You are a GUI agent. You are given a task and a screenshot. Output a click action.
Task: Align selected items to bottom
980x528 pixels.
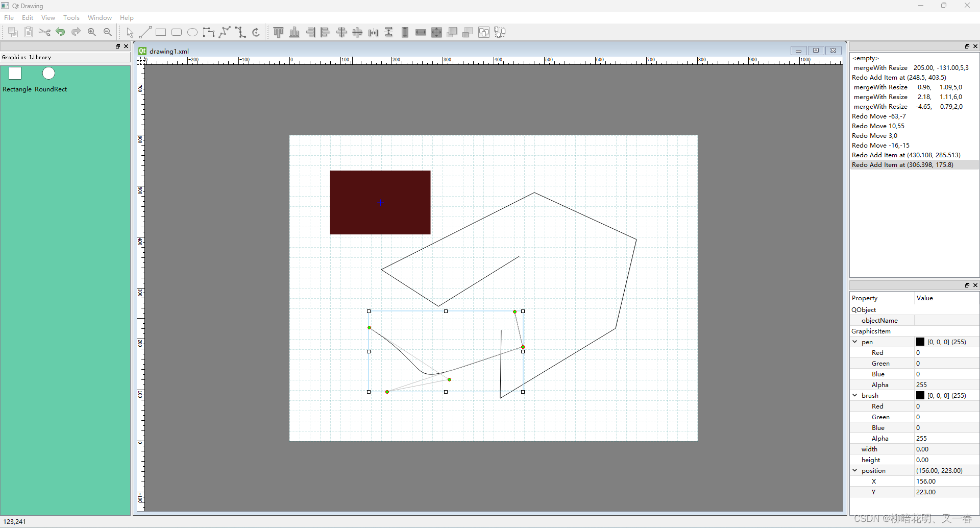[x=294, y=32]
